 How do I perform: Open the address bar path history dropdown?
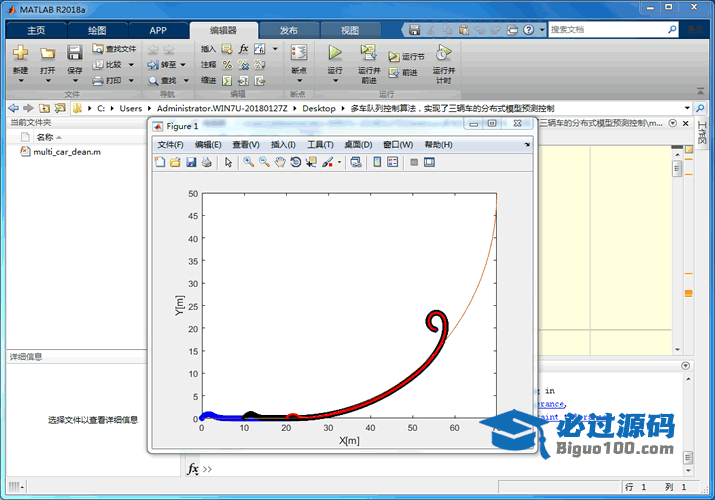(687, 108)
